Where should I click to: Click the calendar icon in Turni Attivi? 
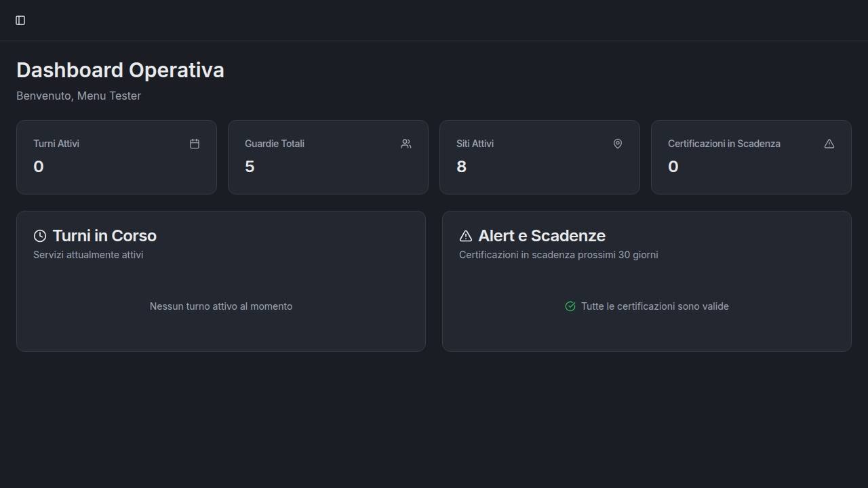[x=195, y=144]
